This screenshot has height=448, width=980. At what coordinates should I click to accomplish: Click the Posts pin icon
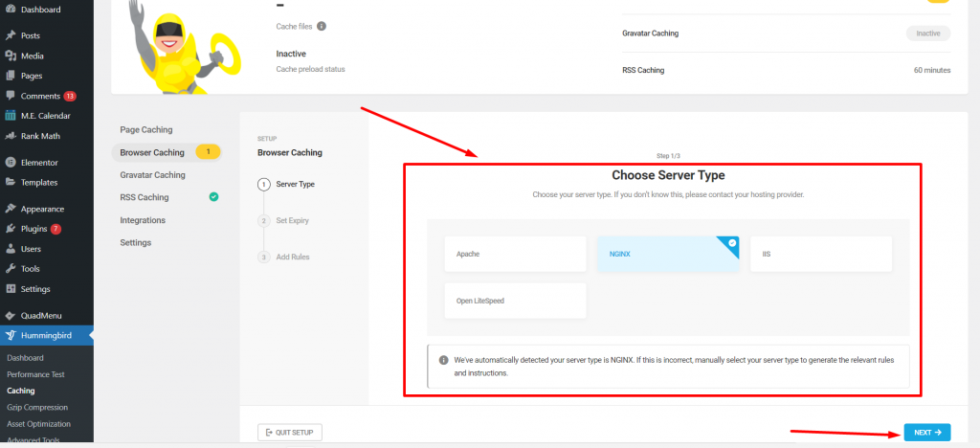(11, 35)
